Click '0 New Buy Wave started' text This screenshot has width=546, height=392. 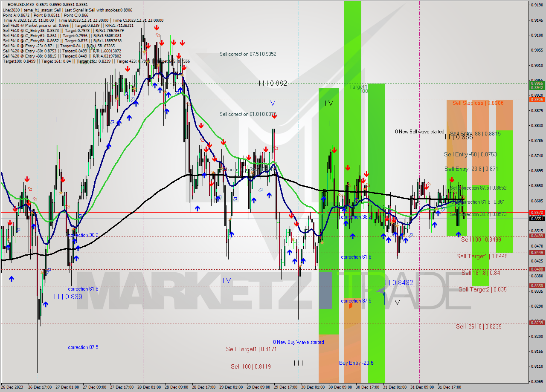[x=299, y=342]
